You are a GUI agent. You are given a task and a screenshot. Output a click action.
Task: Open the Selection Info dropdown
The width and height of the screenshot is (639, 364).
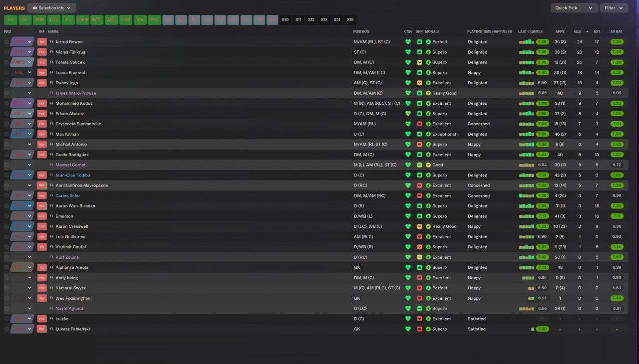click(52, 8)
